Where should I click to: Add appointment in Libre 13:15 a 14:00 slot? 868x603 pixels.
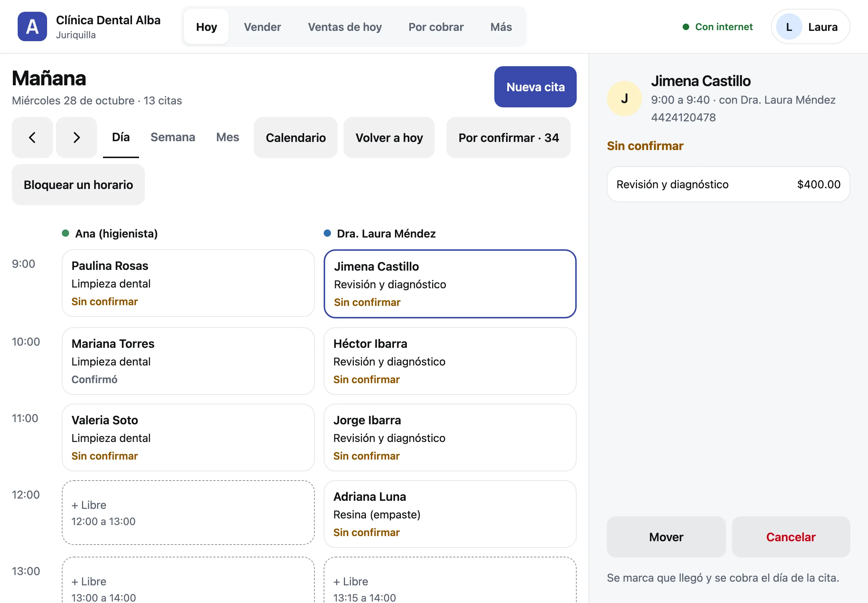pos(450,580)
